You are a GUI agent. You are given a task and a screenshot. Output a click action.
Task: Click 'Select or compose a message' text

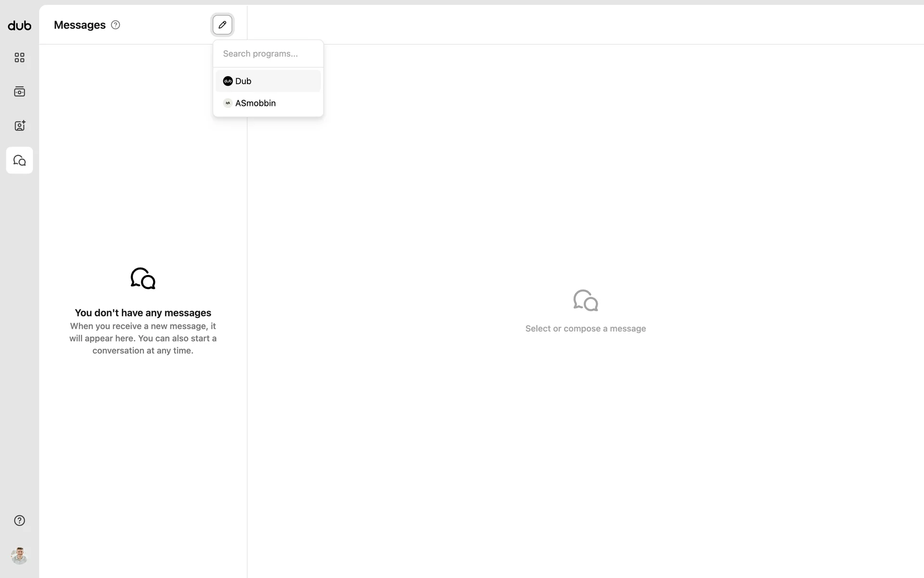(585, 328)
